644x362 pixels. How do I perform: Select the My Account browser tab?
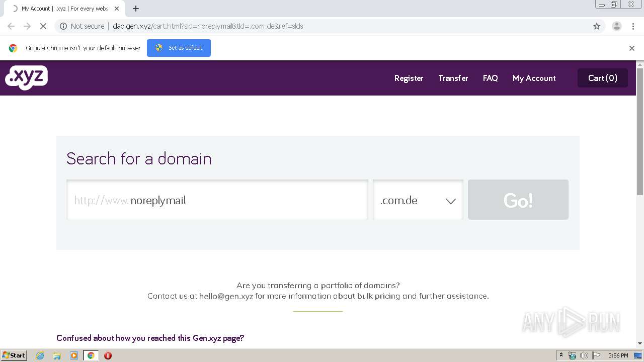[x=65, y=9]
